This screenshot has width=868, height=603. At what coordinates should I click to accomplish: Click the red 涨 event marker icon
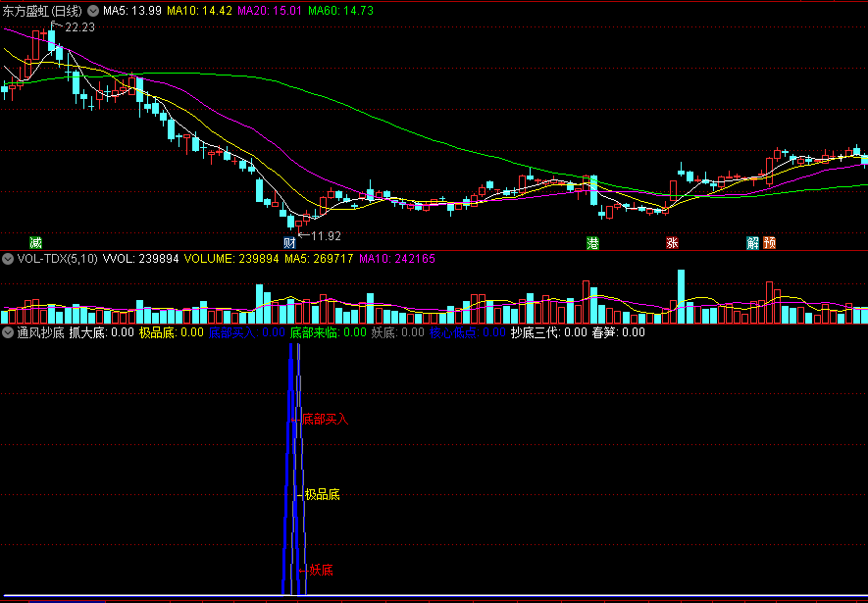tap(672, 242)
